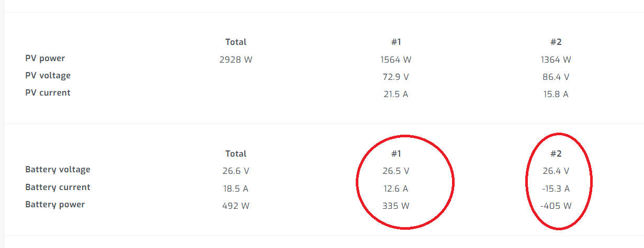Select the 72.9 V PV voltage value
The width and height of the screenshot is (644, 248).
[396, 77]
